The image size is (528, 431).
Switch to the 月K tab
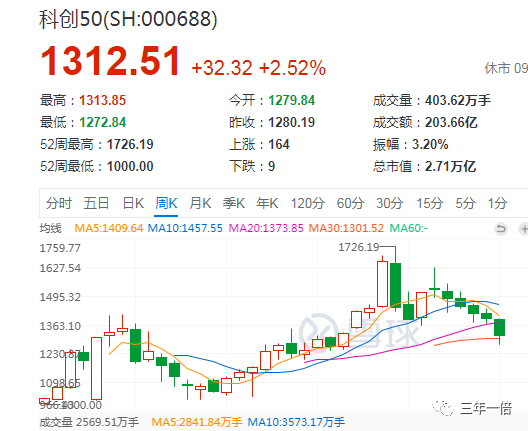click(x=200, y=203)
